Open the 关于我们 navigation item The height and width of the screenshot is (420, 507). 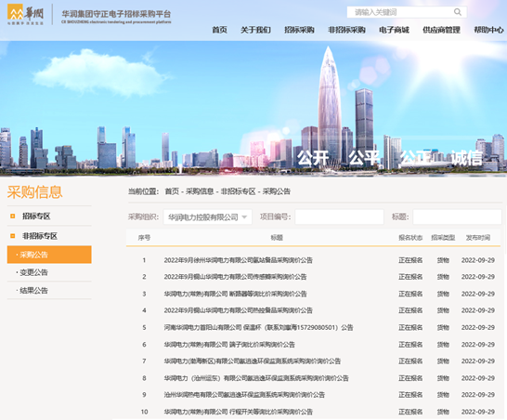tap(255, 30)
